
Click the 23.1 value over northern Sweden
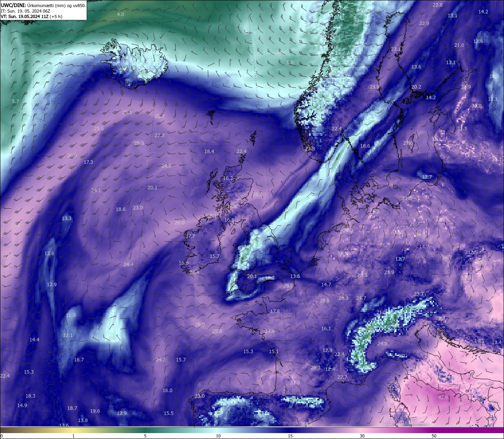coord(396,49)
